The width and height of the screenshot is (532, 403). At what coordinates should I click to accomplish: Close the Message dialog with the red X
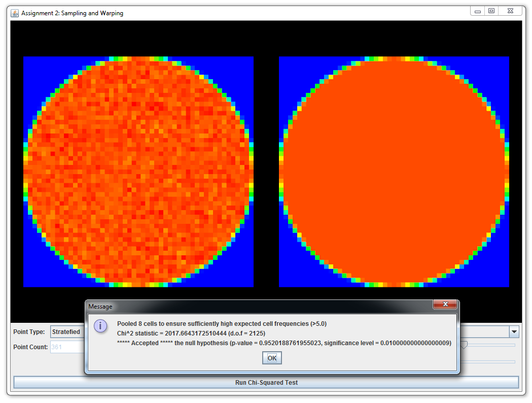click(445, 305)
